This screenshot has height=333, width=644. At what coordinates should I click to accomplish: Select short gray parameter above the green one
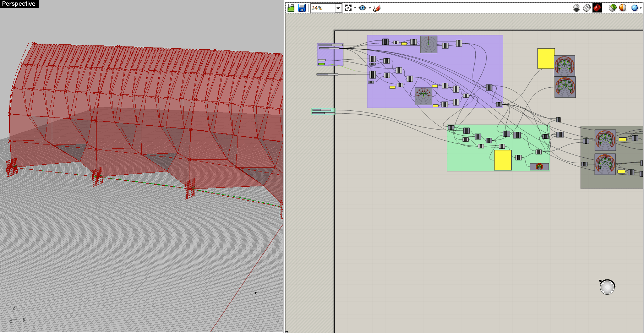(x=322, y=60)
